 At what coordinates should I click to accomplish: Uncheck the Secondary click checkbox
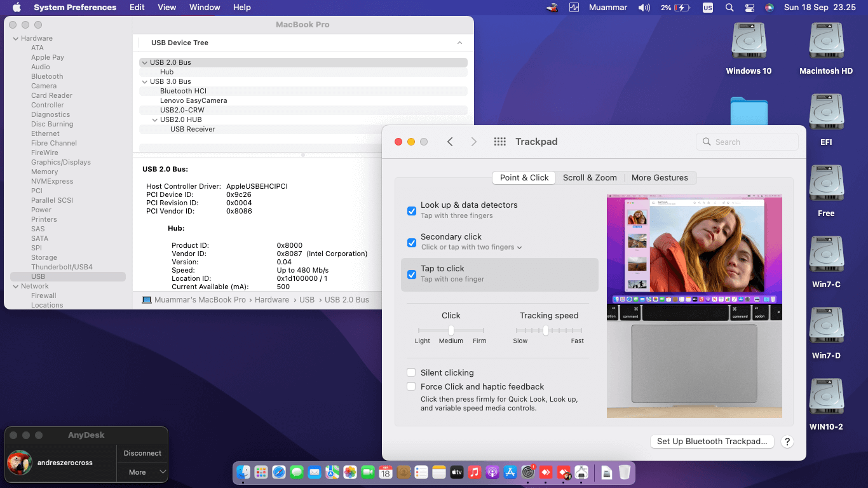coord(412,242)
